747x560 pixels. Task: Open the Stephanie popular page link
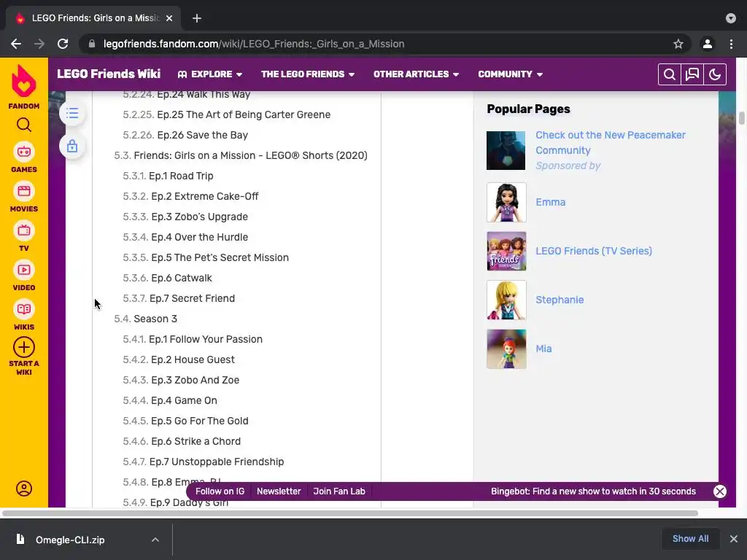click(560, 300)
